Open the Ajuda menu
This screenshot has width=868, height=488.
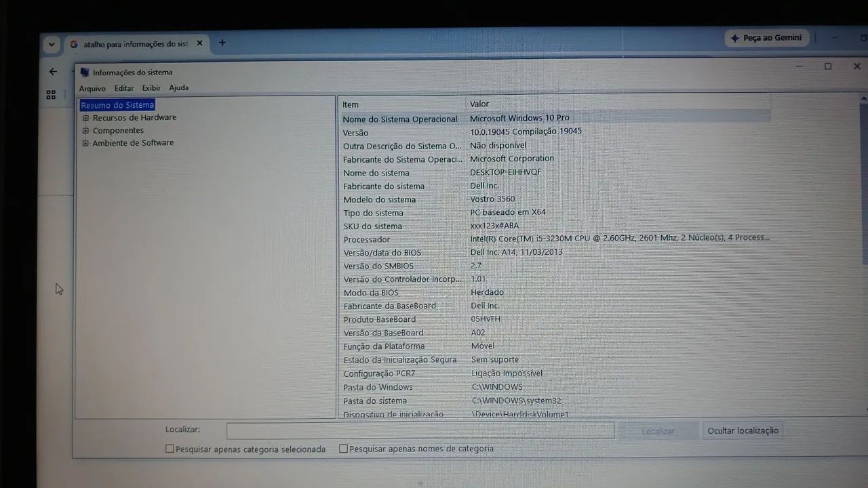click(x=179, y=88)
